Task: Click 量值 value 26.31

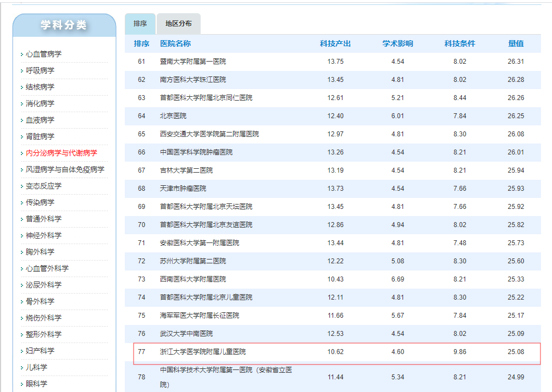Action: point(516,62)
